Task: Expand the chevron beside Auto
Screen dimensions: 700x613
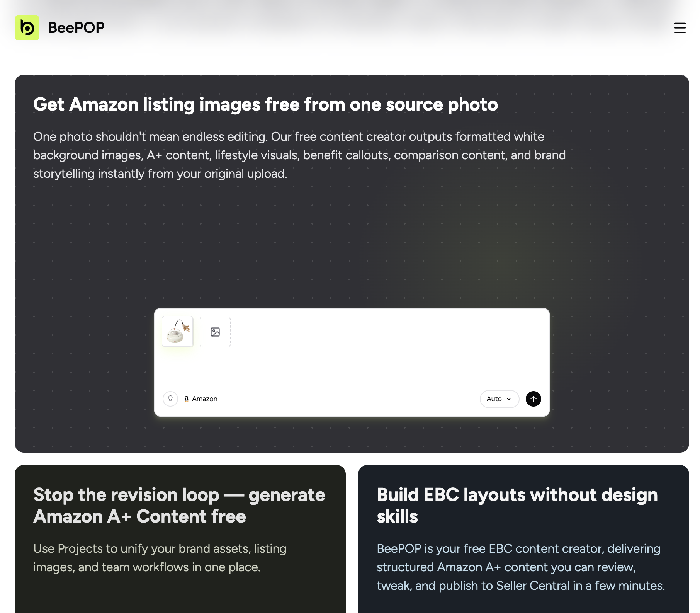Action: 509,399
